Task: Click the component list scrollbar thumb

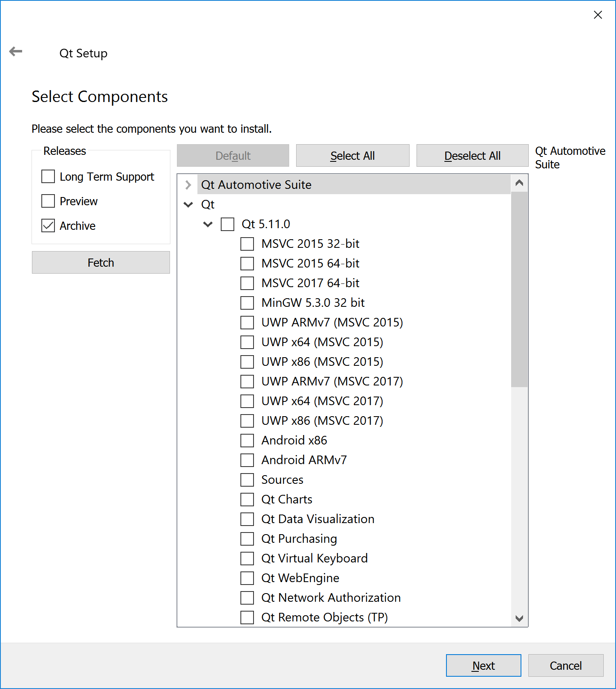Action: pyautogui.click(x=519, y=289)
